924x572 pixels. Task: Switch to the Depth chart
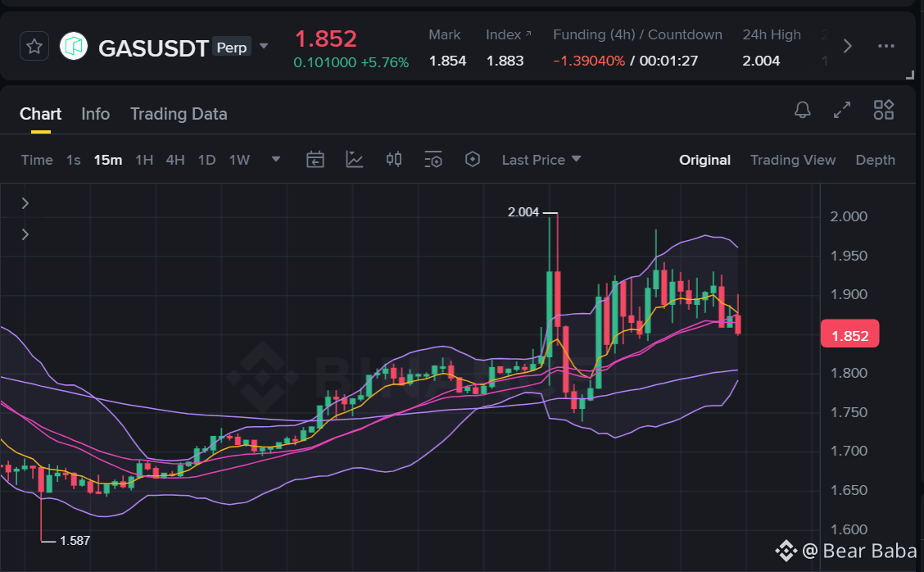coord(875,160)
